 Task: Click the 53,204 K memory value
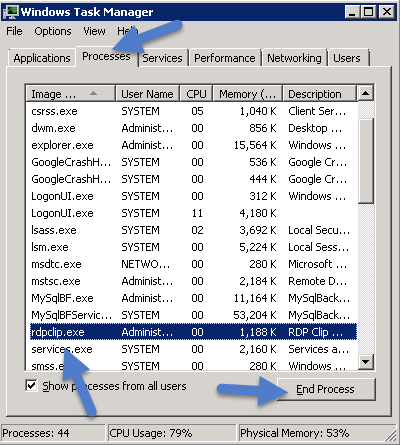coord(255,315)
